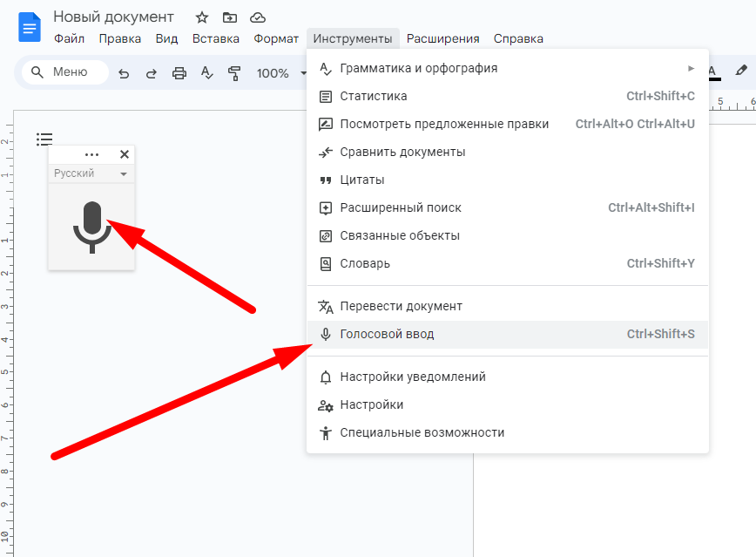Click the move to folder icon
The image size is (756, 557).
[x=230, y=17]
